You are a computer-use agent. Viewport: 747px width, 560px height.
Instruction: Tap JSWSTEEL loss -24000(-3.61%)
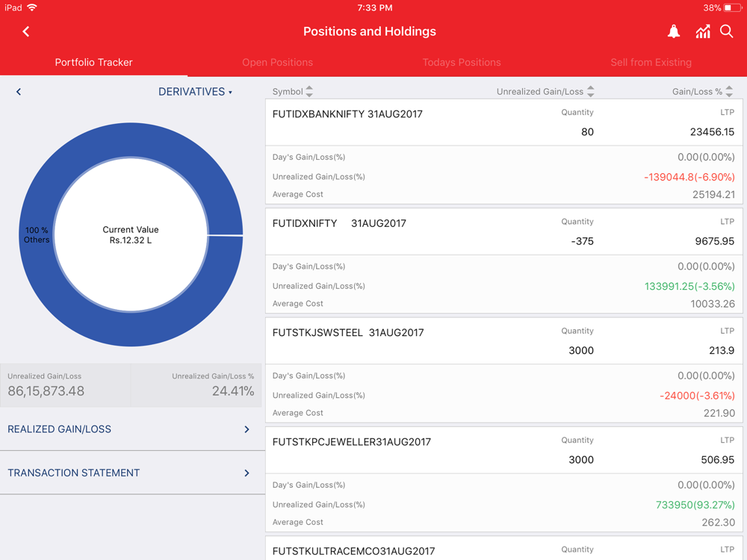point(697,396)
